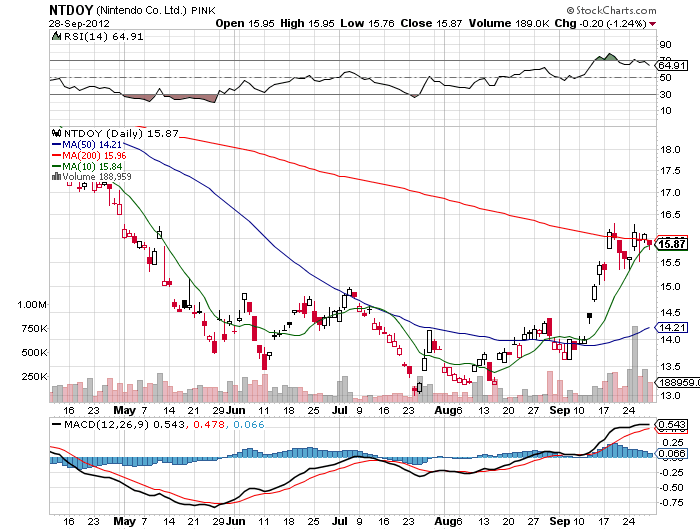The height and width of the screenshot is (530, 700).
Task: Click the Close 15.87 value in header
Action: click(431, 23)
